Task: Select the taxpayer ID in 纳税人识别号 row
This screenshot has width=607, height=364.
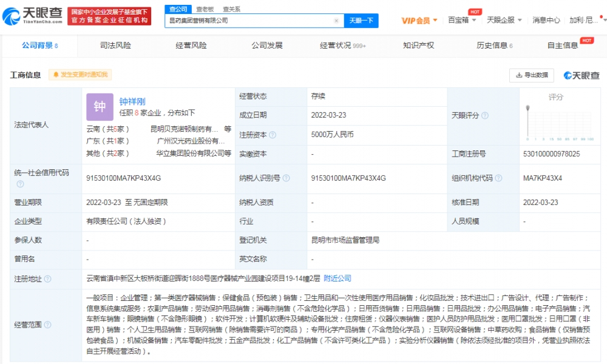Action: pos(348,178)
